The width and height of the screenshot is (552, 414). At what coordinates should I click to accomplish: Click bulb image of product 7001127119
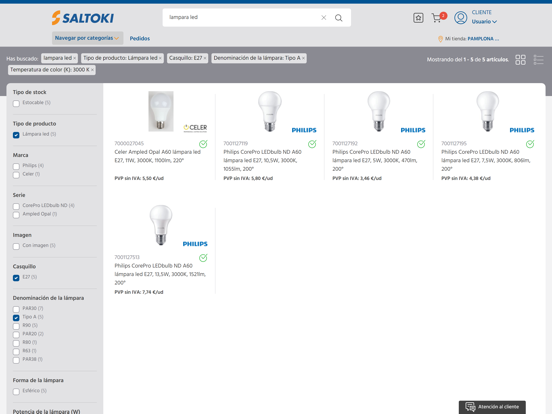pyautogui.click(x=270, y=111)
